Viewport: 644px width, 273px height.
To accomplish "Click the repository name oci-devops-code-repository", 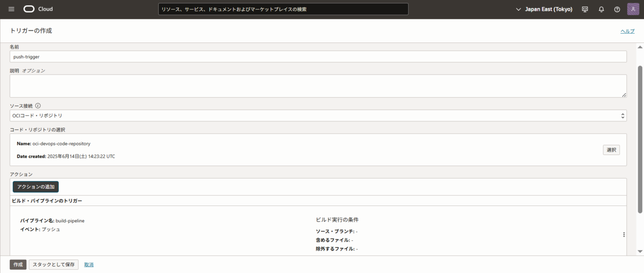I will pos(61,144).
